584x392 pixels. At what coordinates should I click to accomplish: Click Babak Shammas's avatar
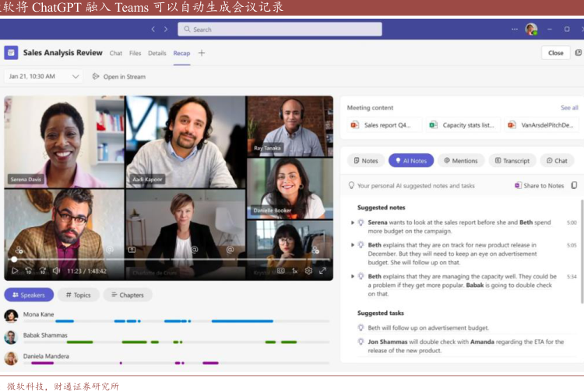point(11,338)
